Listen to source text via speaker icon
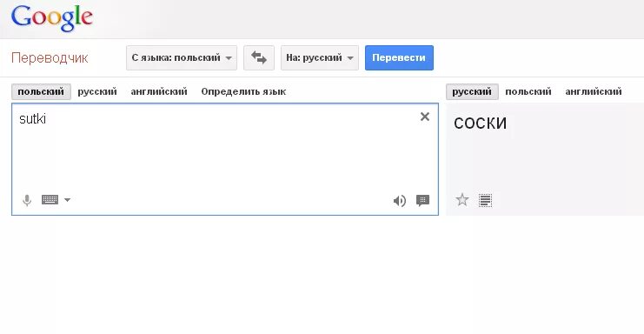This screenshot has width=644, height=334. [399, 200]
